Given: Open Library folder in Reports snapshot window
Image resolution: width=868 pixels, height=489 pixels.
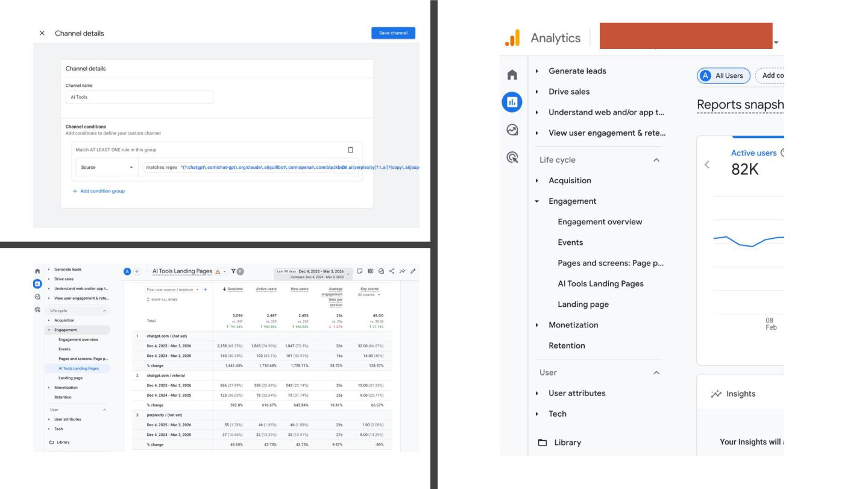Looking at the screenshot, I should [559, 443].
